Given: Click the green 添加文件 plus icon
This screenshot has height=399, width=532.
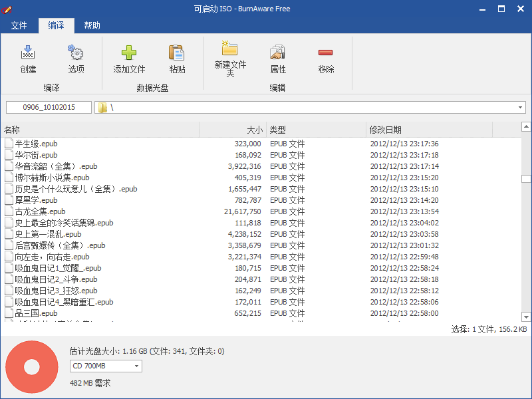Looking at the screenshot, I should tap(129, 53).
